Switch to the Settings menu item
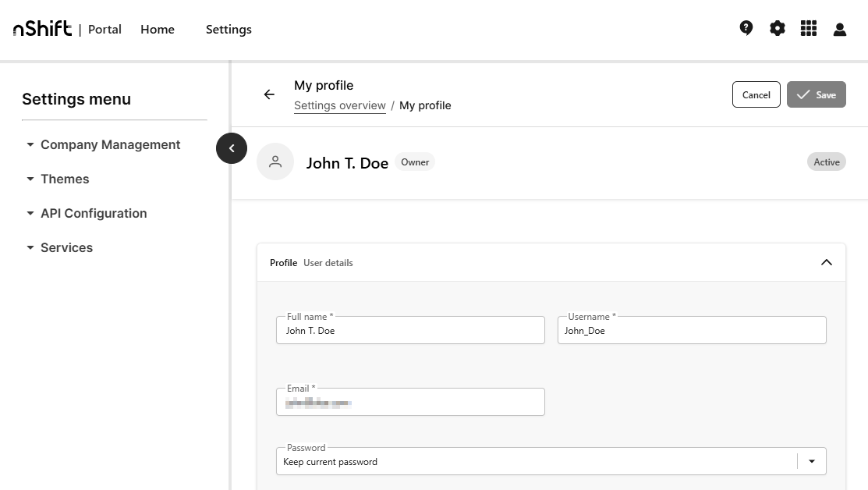Image resolution: width=868 pixels, height=490 pixels. pos(229,29)
